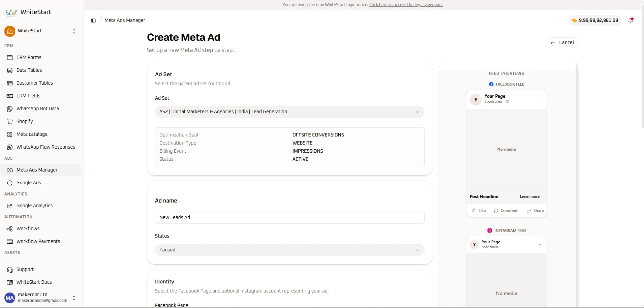This screenshot has width=644, height=308.
Task: Click the account balance amount
Action: click(x=599, y=21)
